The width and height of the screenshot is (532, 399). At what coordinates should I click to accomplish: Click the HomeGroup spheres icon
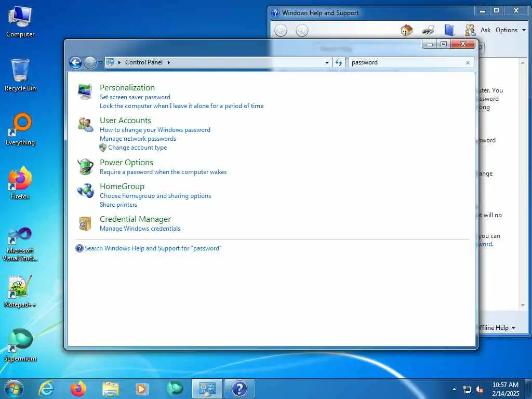pos(85,190)
